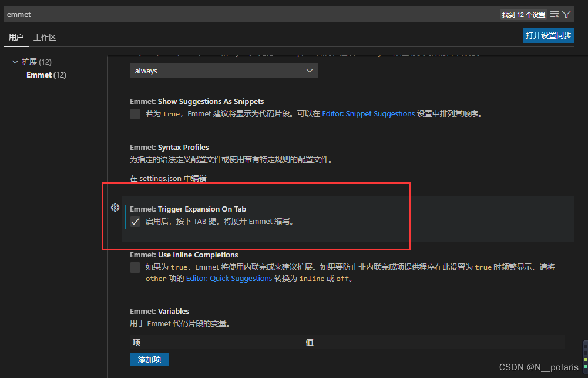Image resolution: width=588 pixels, height=378 pixels.
Task: Click the 找到 12 个设置 badge
Action: (x=523, y=15)
